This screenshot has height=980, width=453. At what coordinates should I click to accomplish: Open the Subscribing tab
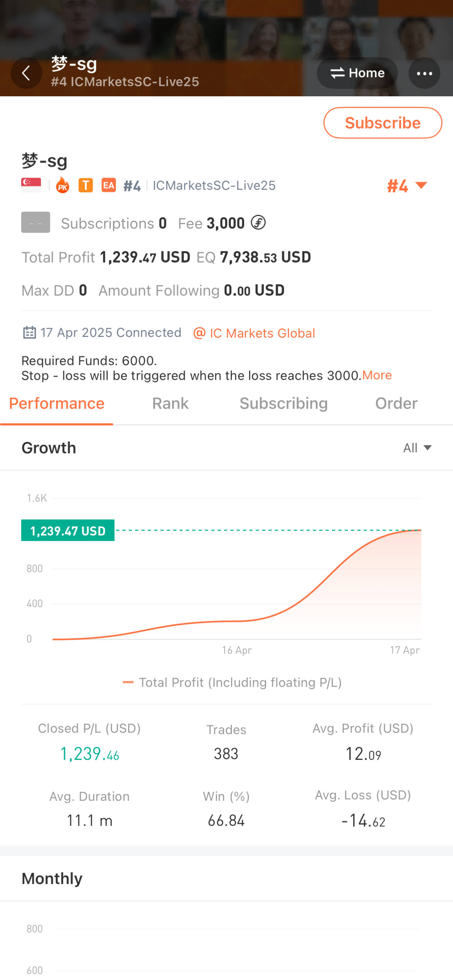coord(283,403)
